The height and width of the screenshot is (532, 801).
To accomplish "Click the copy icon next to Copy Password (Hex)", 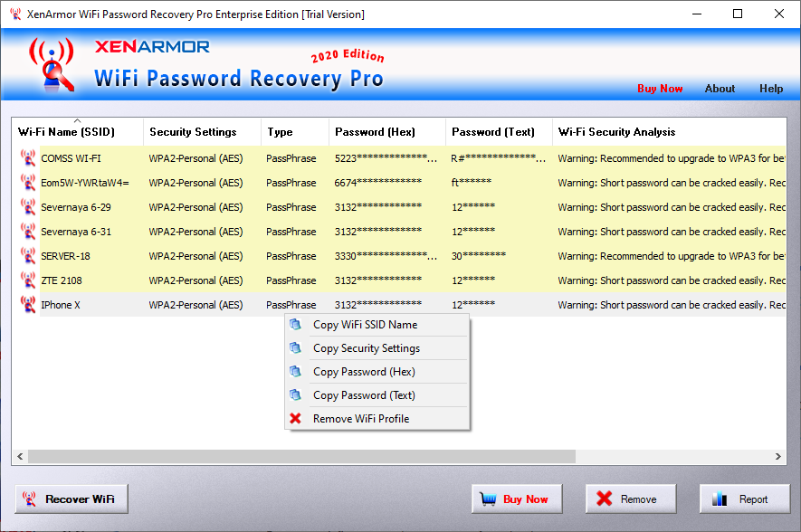I will coord(295,371).
